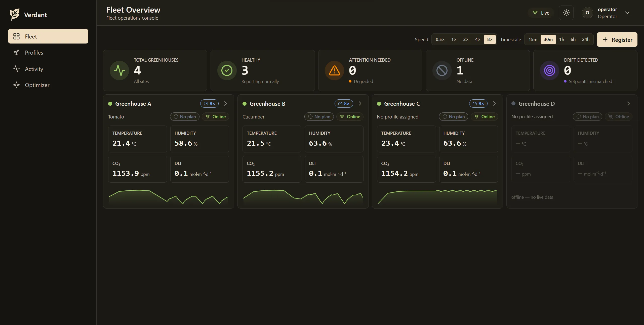Click the Online status badge on Greenhouse B
This screenshot has height=325, width=644.
pos(350,117)
